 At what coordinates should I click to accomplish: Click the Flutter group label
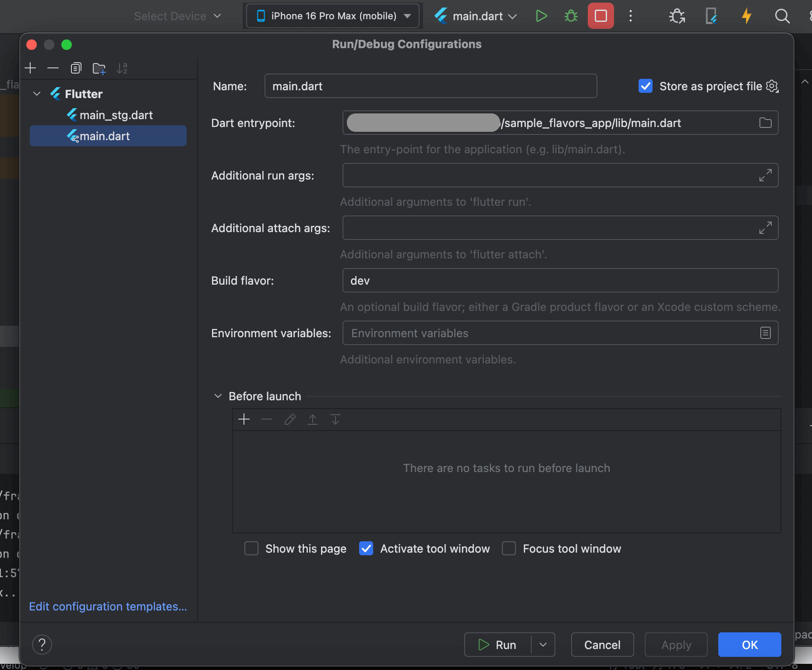pos(84,94)
